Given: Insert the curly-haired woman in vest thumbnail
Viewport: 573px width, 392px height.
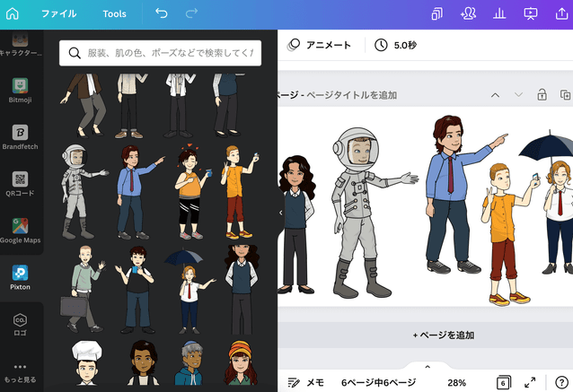Looking at the screenshot, I should [242, 290].
